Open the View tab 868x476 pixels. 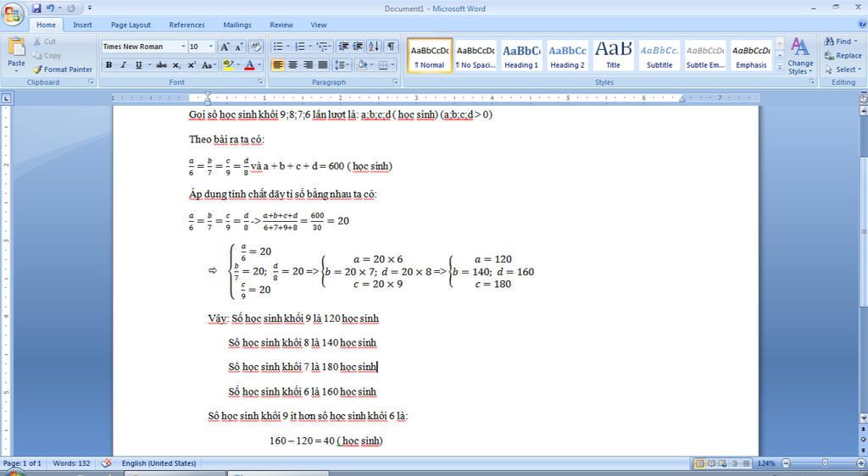tap(319, 25)
